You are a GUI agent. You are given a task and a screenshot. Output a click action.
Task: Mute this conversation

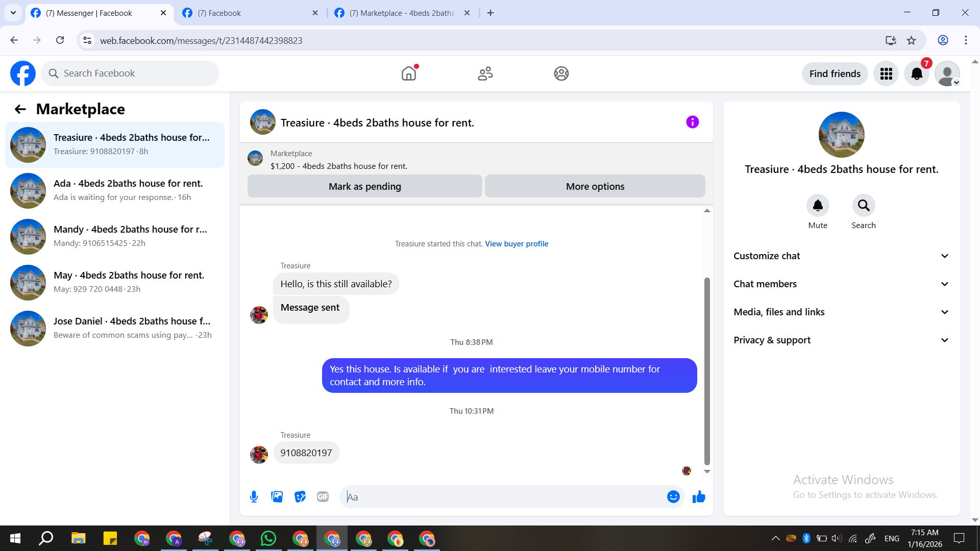click(817, 206)
